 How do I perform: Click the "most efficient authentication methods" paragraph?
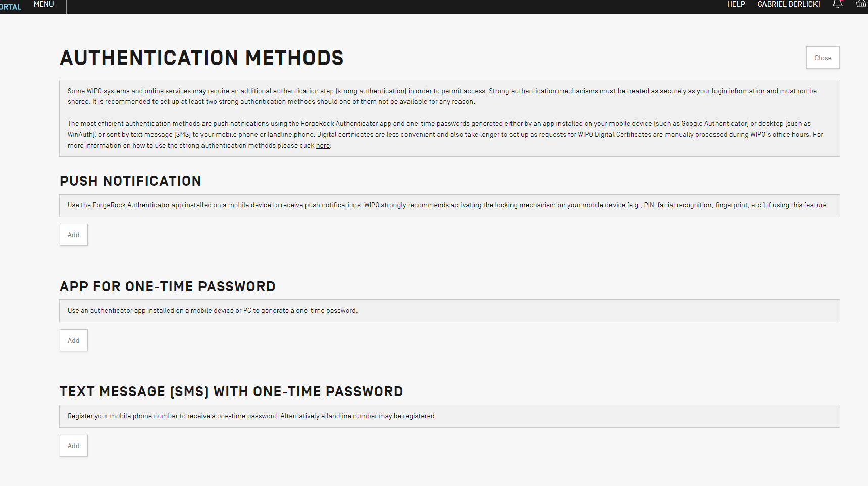click(x=444, y=134)
